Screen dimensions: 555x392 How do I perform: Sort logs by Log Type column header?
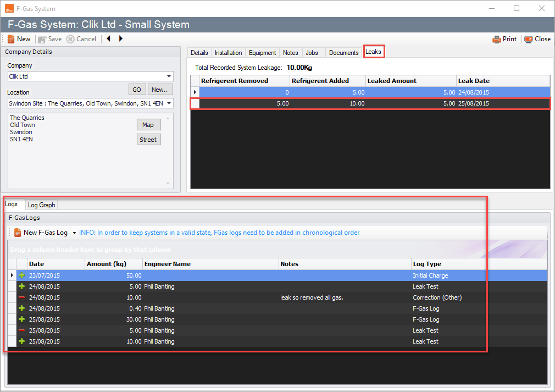coord(479,264)
